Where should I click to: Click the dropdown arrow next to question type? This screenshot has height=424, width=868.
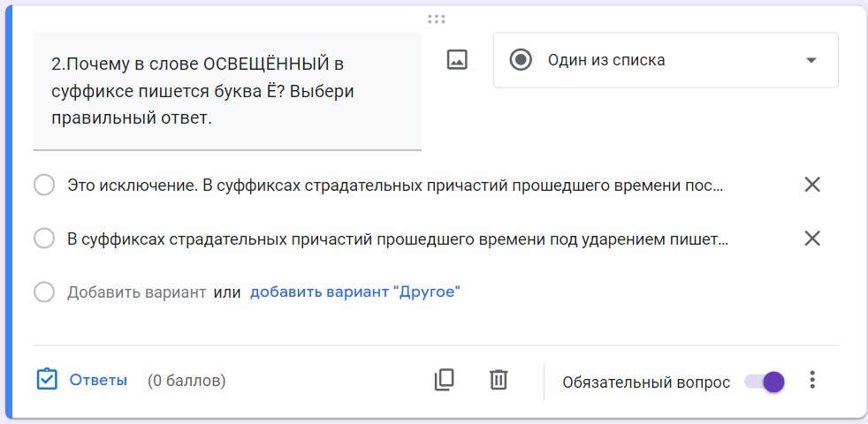click(811, 60)
